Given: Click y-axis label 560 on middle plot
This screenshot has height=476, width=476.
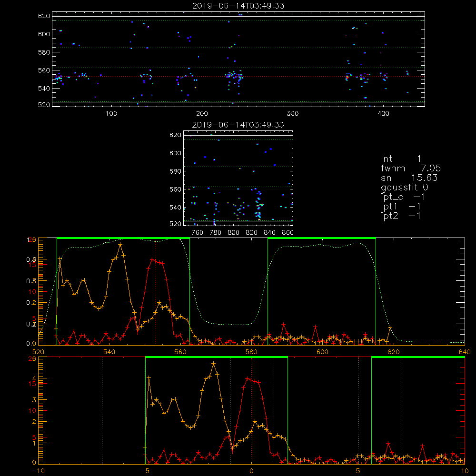Looking at the screenshot, I should 176,189.
